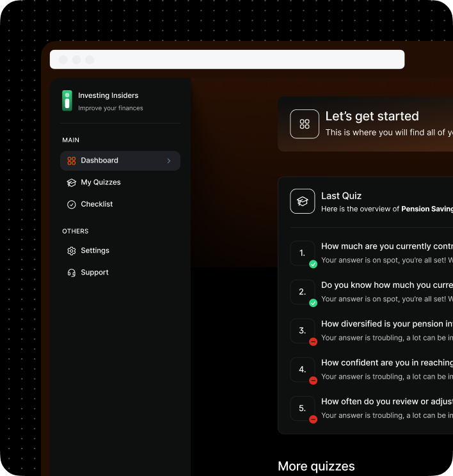Click the browser address bar
This screenshot has width=453, height=476.
point(227,59)
